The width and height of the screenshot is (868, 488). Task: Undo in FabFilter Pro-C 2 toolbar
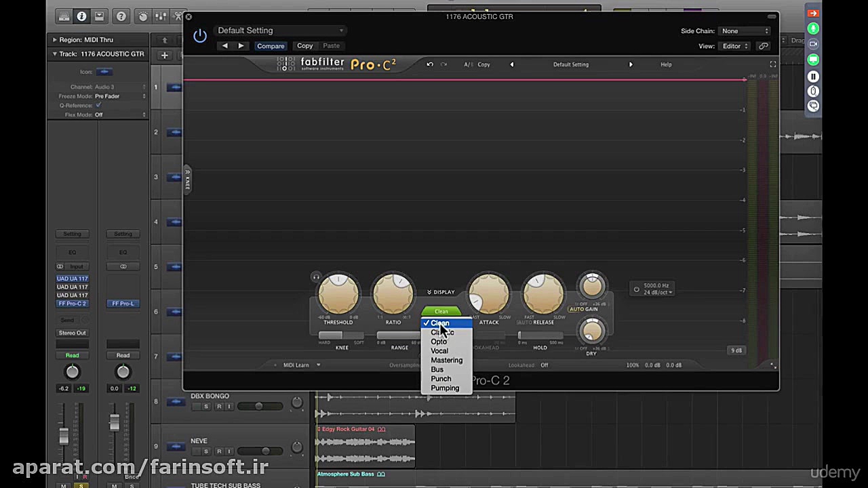[x=430, y=64]
